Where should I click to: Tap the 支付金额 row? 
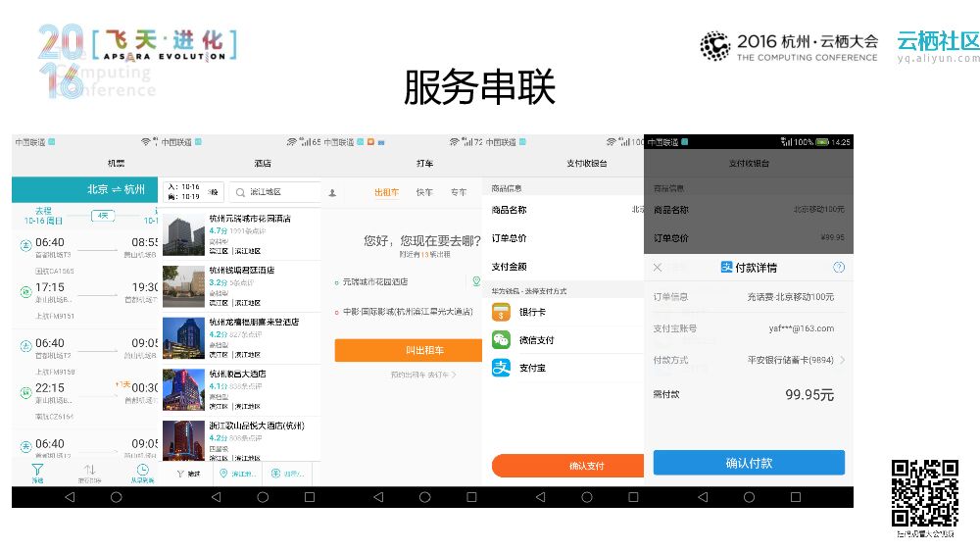click(x=563, y=267)
